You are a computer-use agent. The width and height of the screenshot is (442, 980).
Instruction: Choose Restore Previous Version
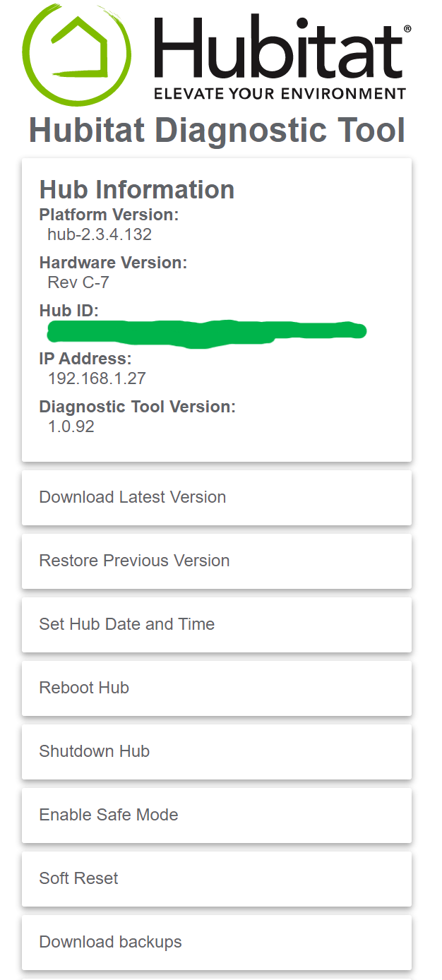(216, 561)
